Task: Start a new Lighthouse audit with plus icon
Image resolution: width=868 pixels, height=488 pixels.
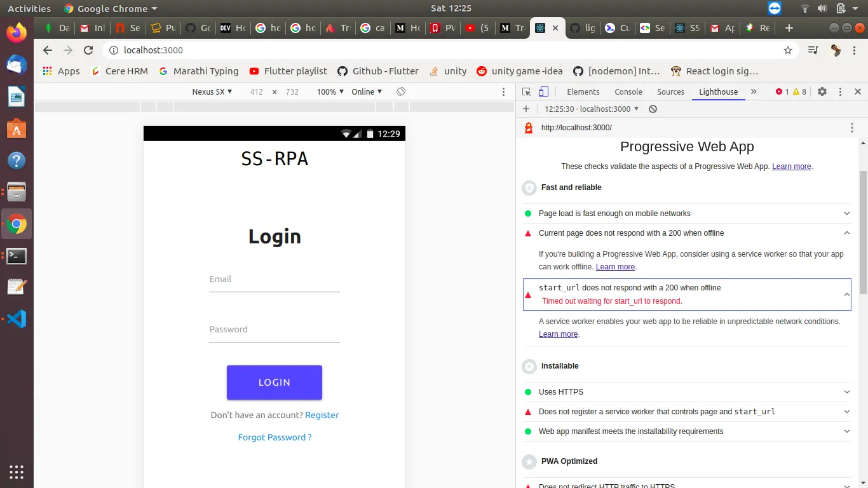Action: [x=526, y=109]
